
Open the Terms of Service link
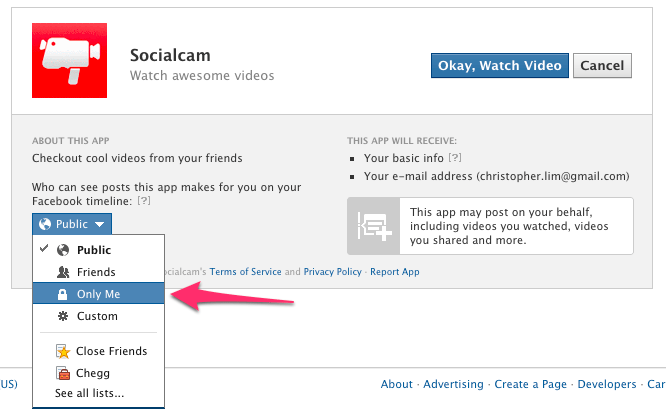245,271
